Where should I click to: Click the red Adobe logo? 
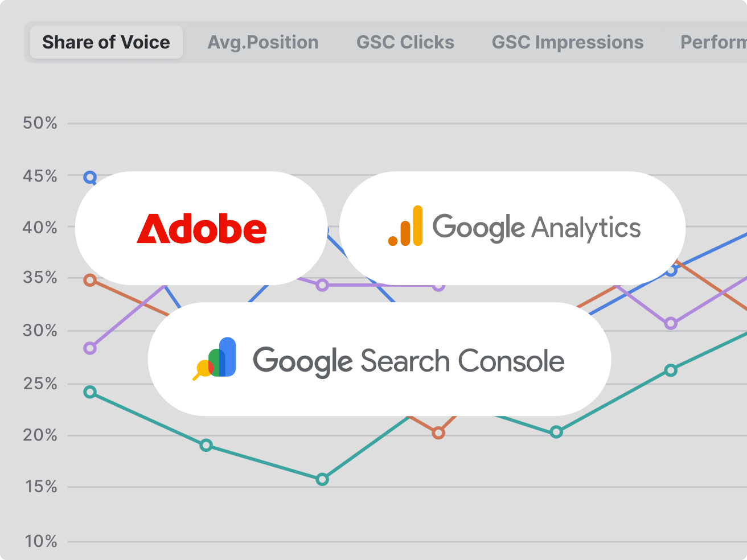pyautogui.click(x=202, y=229)
